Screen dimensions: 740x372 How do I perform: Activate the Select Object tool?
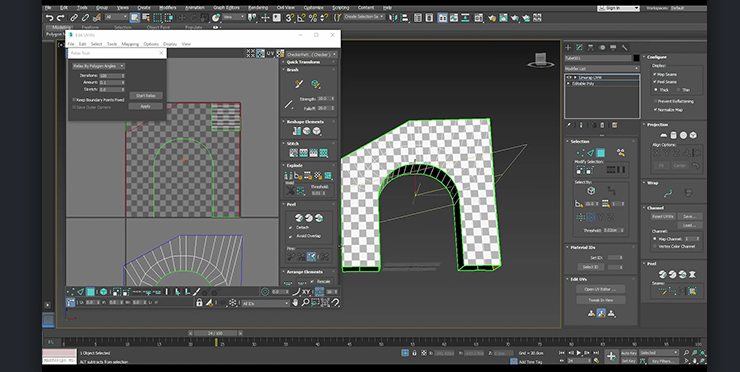135,18
